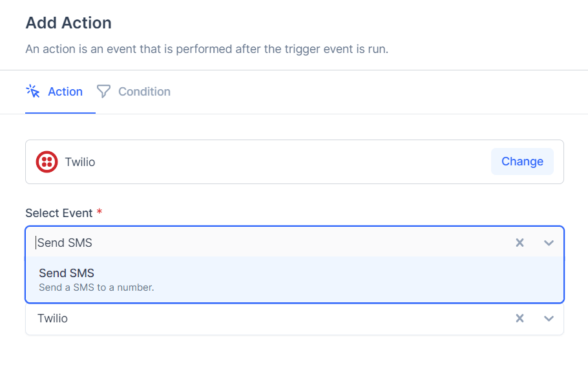This screenshot has height=365, width=588.
Task: Collapse the Select Event dropdown chevron
Action: coord(549,243)
